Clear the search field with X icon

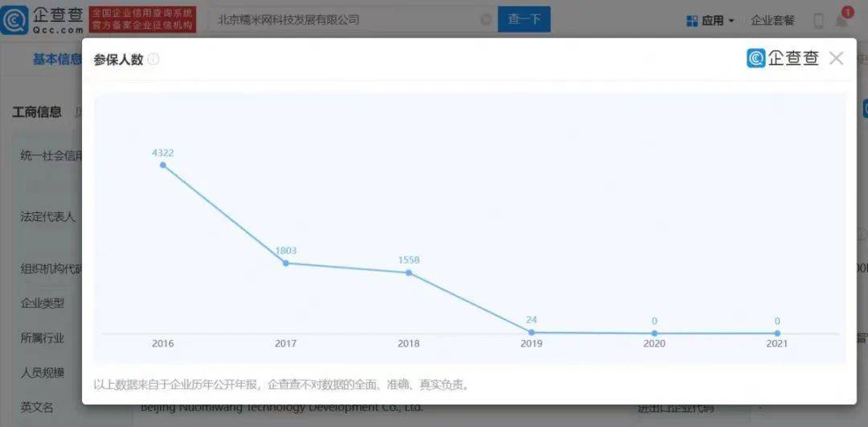tap(485, 20)
